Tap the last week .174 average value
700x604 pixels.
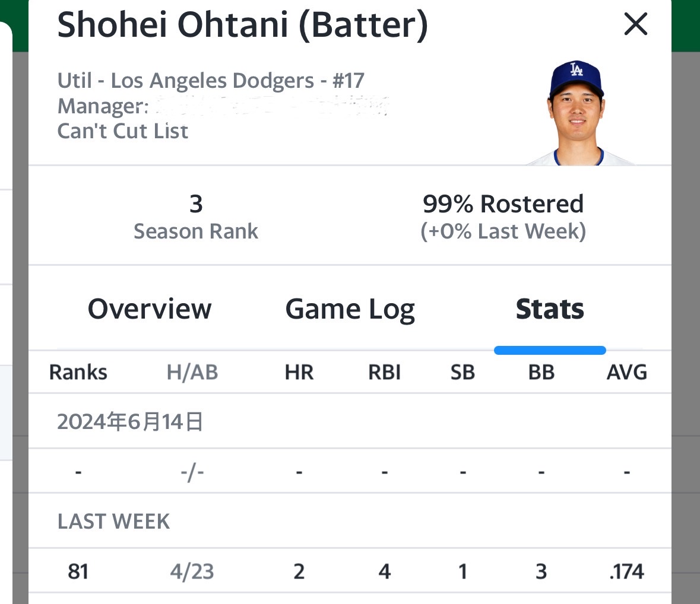(x=627, y=571)
